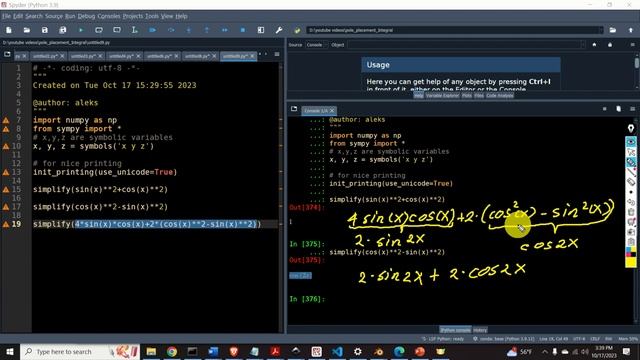Screen dimensions: 640x360
Task: Pick the yellow color in the annotation toolbar
Action: pyautogui.click(x=631, y=262)
